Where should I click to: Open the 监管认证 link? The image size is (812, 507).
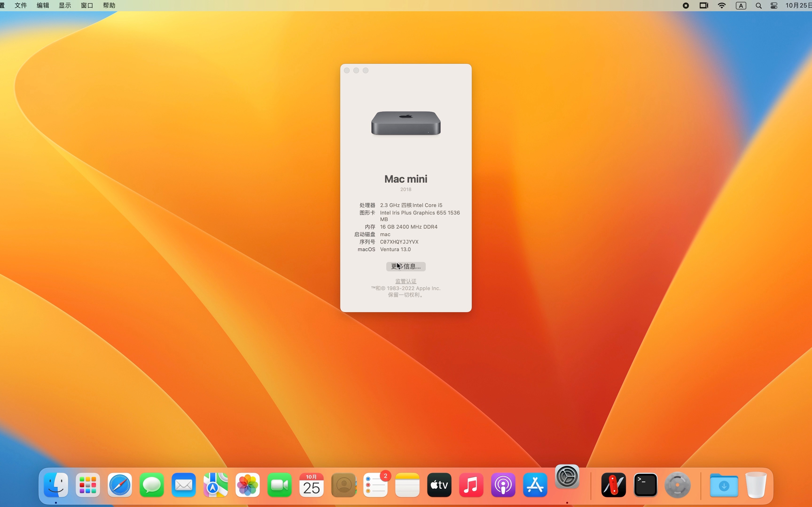point(405,281)
